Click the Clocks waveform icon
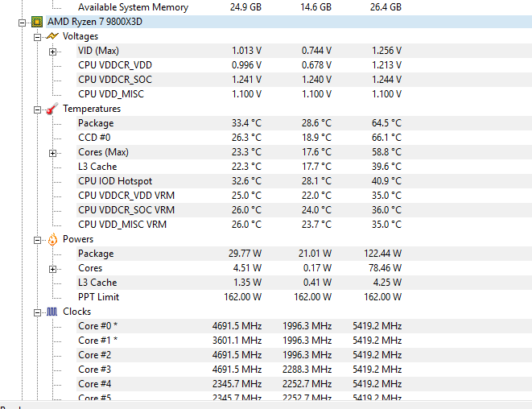The height and width of the screenshot is (409, 532). point(52,312)
